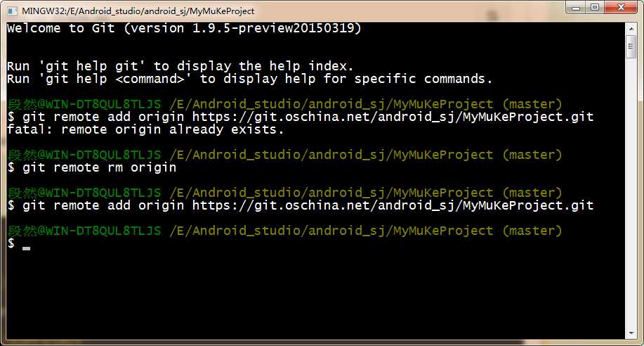Click the last prompt's dollar sign
This screenshot has width=644, height=346.
(11, 243)
